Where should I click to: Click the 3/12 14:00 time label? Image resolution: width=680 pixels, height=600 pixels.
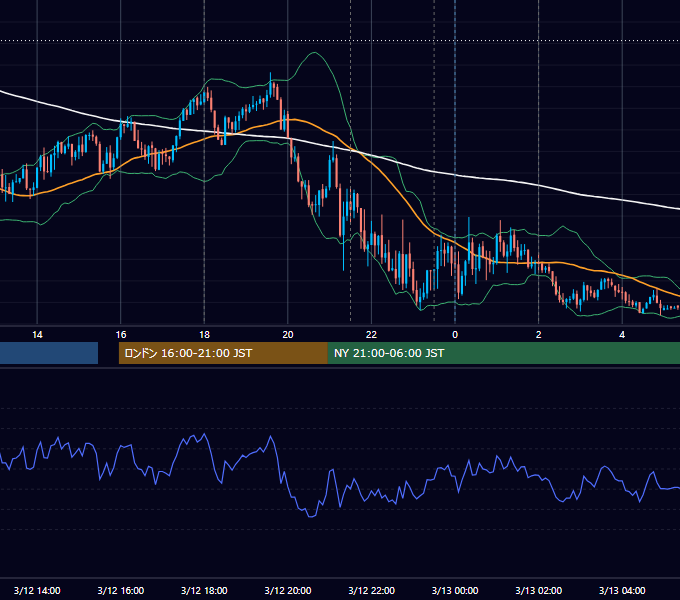[x=37, y=590]
